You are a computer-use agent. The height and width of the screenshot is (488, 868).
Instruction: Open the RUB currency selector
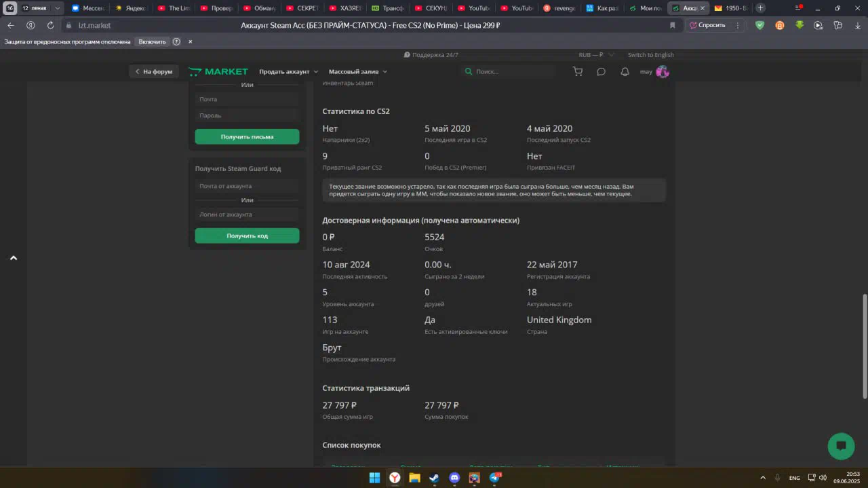(596, 55)
